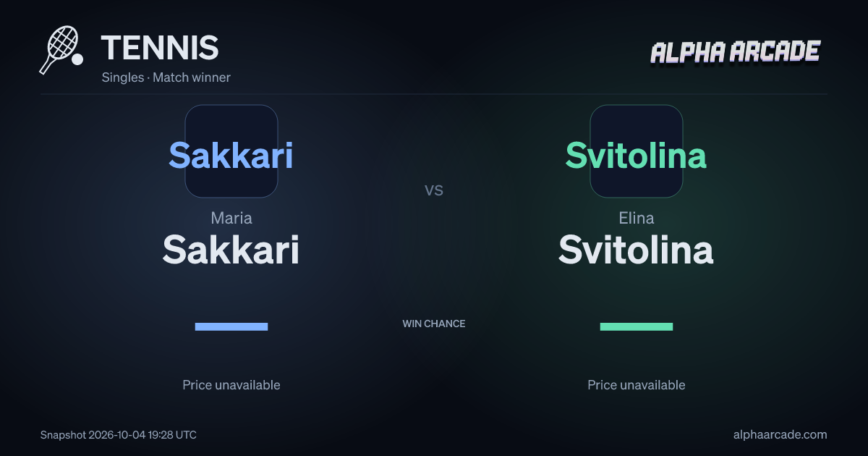Click the TENNIS heading title

click(160, 48)
